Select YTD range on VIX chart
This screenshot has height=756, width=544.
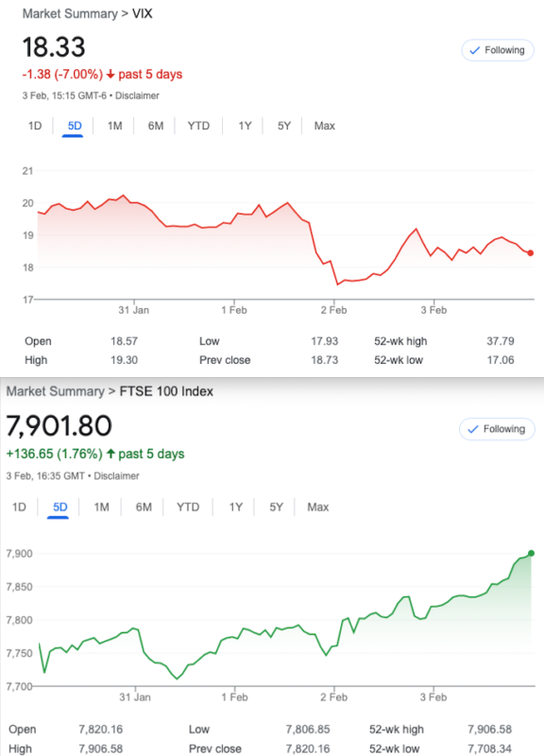(198, 126)
